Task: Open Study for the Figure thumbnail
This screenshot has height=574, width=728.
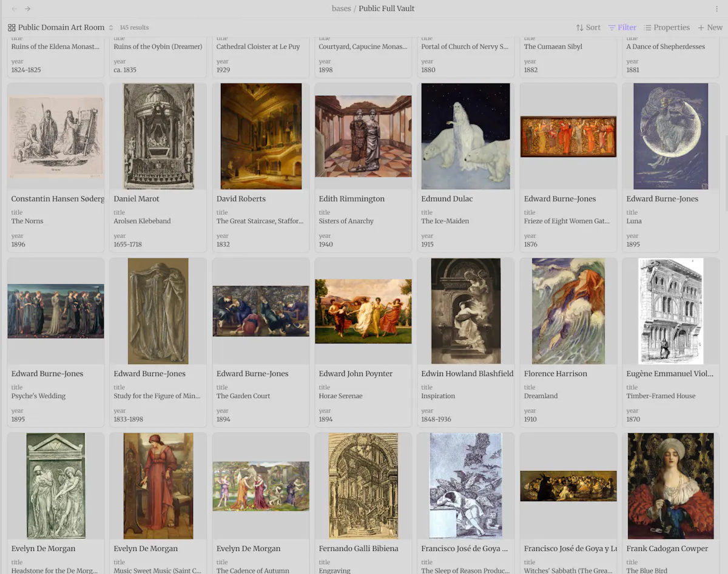Action: 158,311
